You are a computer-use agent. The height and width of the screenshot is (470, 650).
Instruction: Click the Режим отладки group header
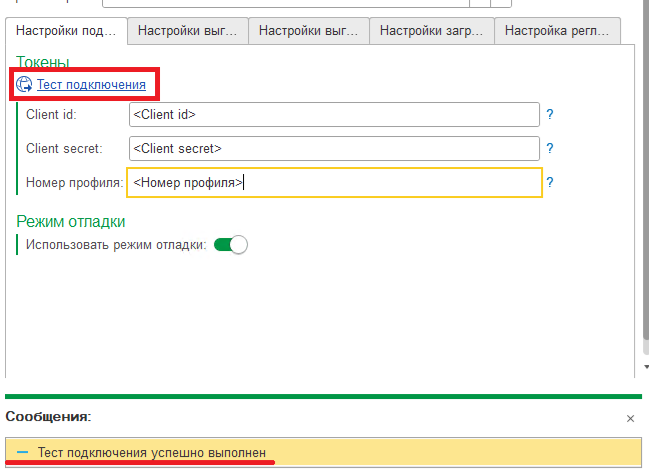click(71, 221)
